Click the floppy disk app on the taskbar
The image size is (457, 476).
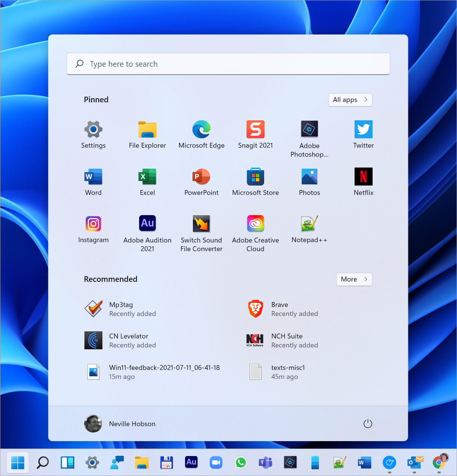point(167,463)
